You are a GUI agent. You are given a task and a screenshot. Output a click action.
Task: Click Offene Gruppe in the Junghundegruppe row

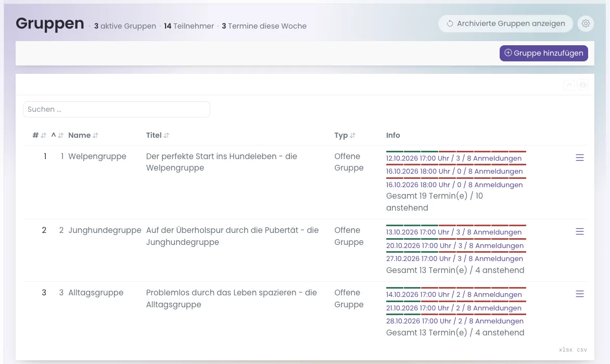pos(349,236)
